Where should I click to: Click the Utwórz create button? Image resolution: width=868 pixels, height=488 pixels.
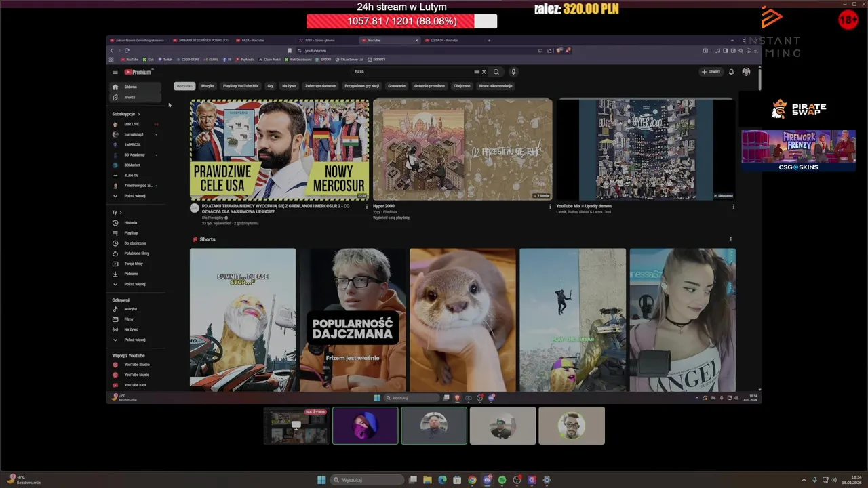click(x=711, y=72)
